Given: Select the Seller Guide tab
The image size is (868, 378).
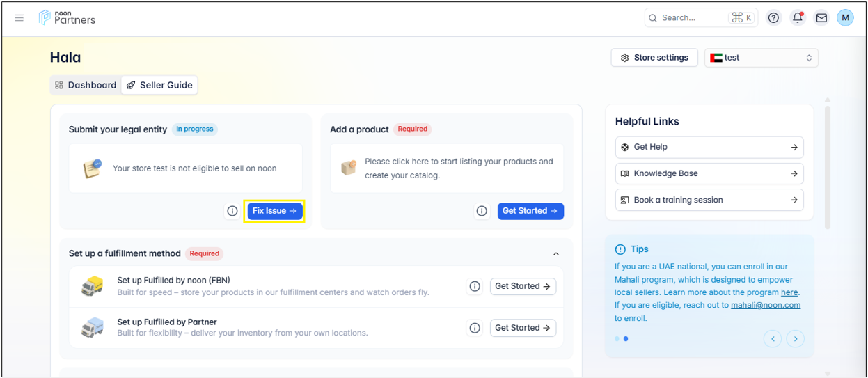Looking at the screenshot, I should pos(159,85).
